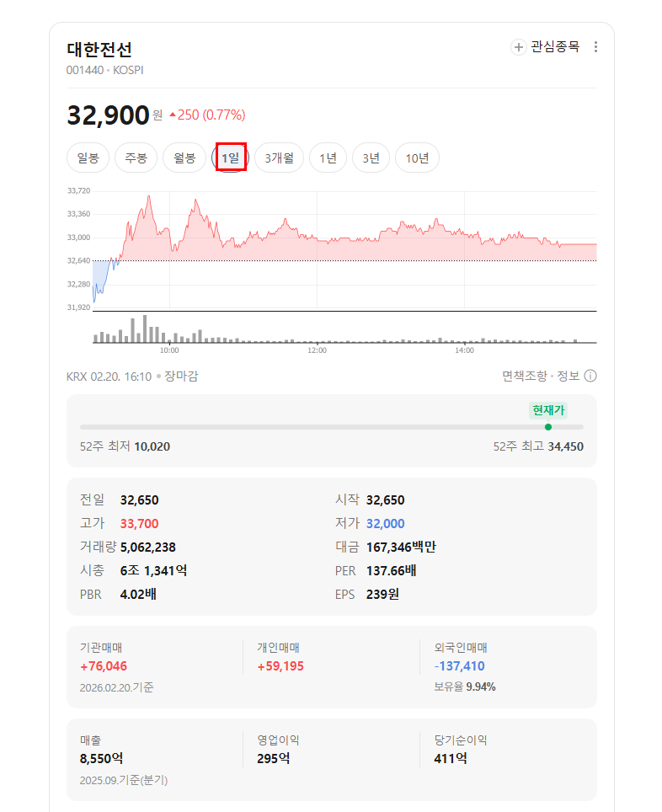Viewport: 662px width, 812px height.
Task: Select the 3년 chart period
Action: (371, 158)
